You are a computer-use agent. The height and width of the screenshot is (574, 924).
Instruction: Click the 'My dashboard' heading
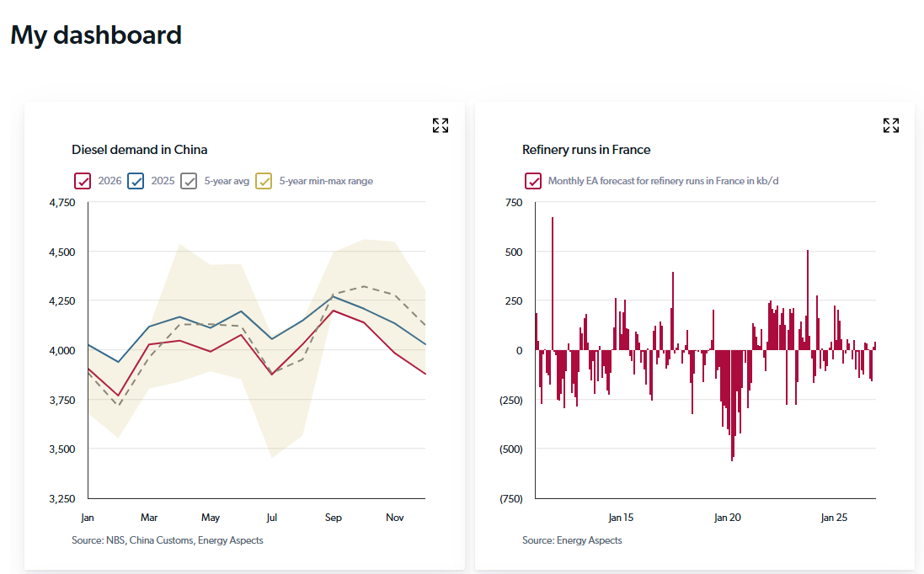pyautogui.click(x=96, y=35)
